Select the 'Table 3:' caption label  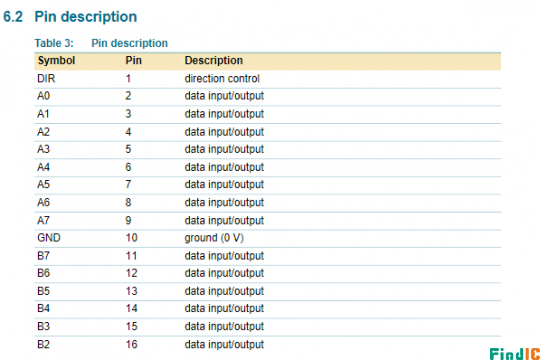pos(54,43)
